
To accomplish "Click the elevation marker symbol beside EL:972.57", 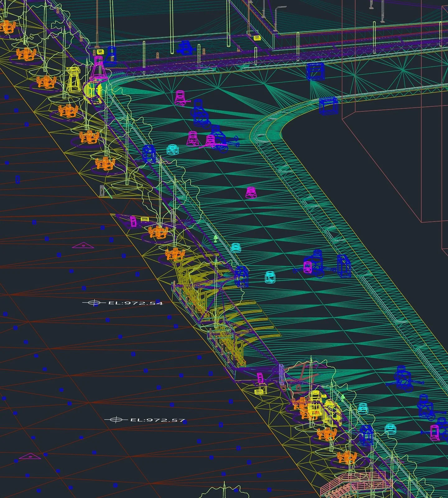I will tap(116, 420).
